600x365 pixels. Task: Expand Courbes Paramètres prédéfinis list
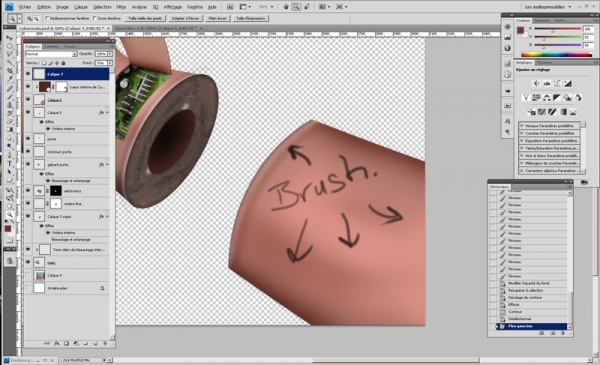point(522,133)
